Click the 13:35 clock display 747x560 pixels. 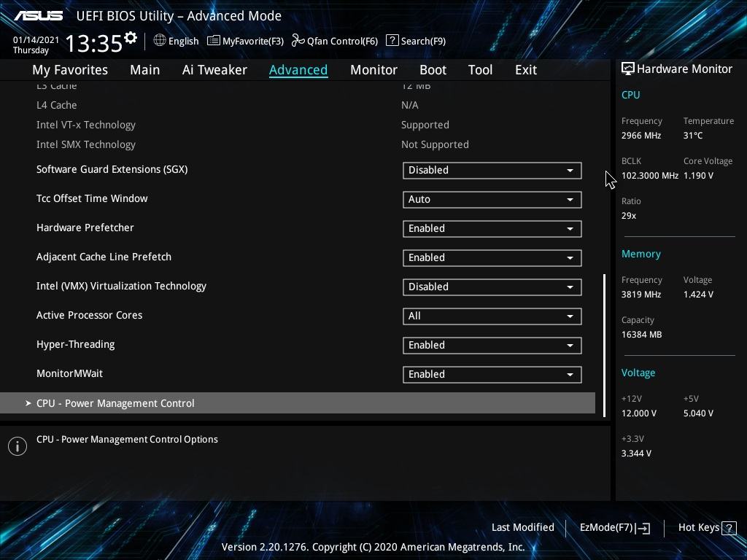pyautogui.click(x=94, y=43)
